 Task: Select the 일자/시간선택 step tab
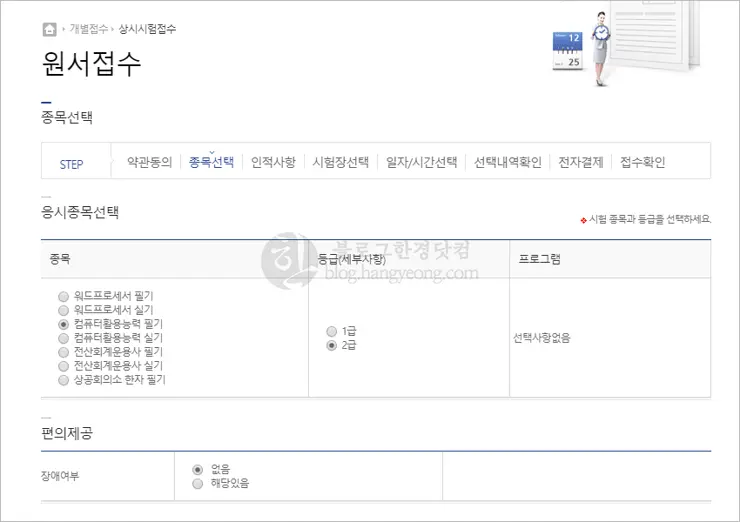coord(421,162)
